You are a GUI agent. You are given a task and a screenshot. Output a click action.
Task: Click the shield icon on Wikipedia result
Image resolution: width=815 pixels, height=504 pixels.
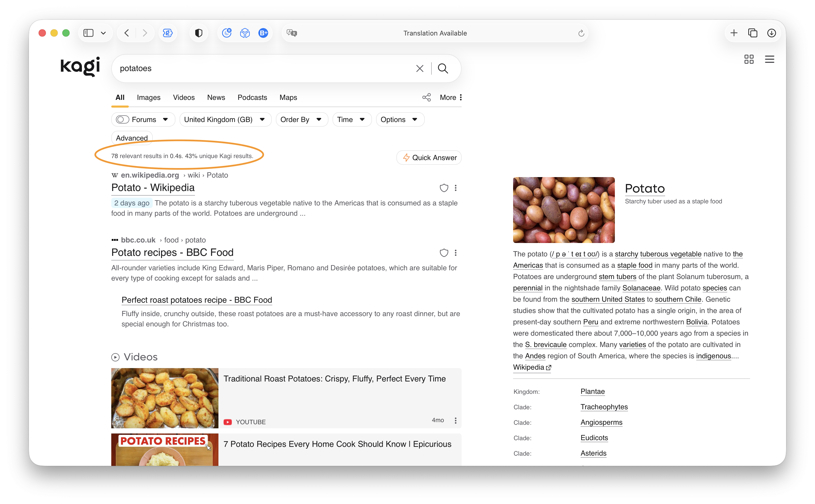point(444,188)
